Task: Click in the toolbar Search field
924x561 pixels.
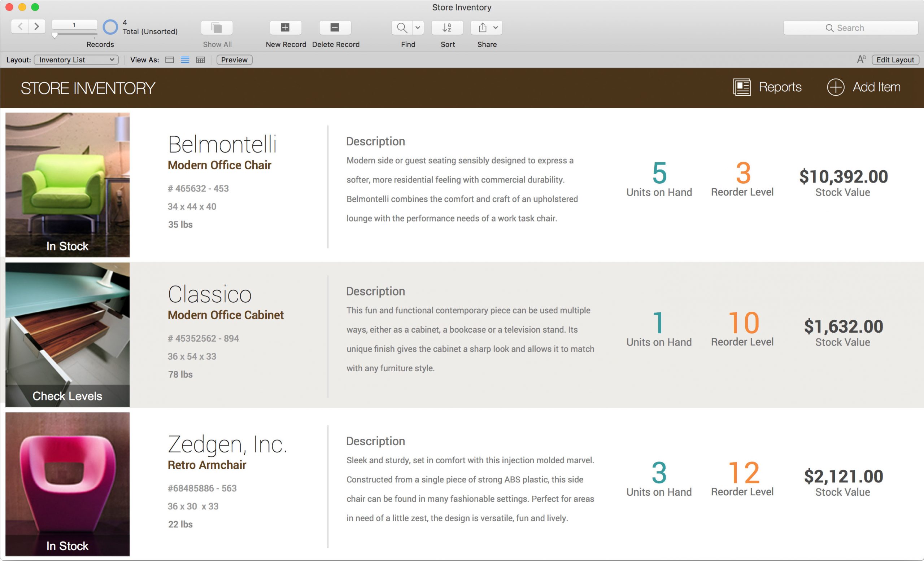Action: pos(850,28)
